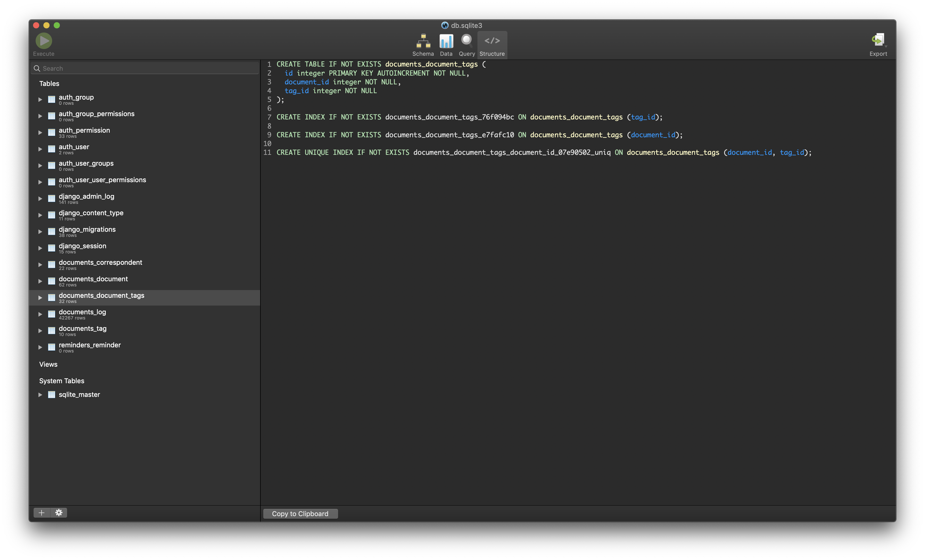This screenshot has height=560, width=925.
Task: Click the table icon beside auth_user_groups
Action: coord(51,165)
